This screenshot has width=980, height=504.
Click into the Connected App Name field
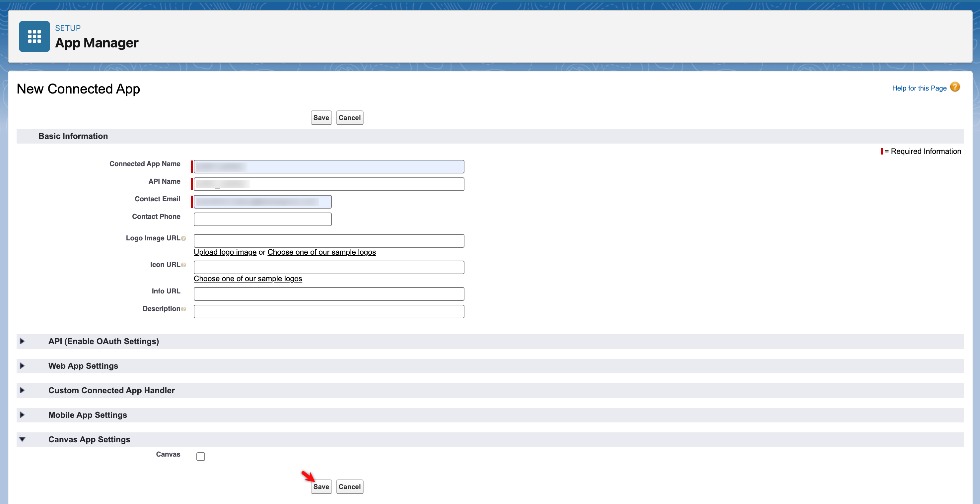(x=329, y=166)
